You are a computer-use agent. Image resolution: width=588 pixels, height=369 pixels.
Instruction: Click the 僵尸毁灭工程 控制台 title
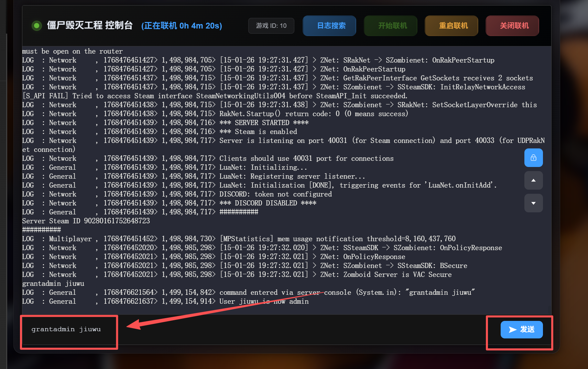pos(90,25)
